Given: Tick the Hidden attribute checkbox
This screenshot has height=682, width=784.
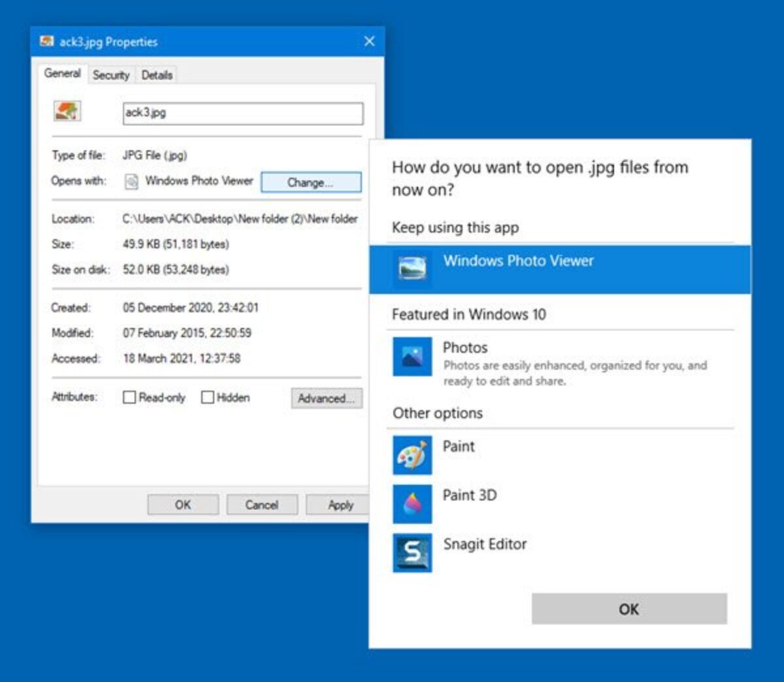Looking at the screenshot, I should click(207, 397).
